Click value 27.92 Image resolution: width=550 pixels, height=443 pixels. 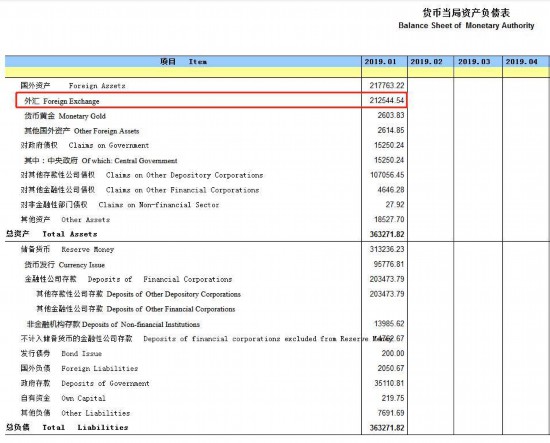pos(395,204)
